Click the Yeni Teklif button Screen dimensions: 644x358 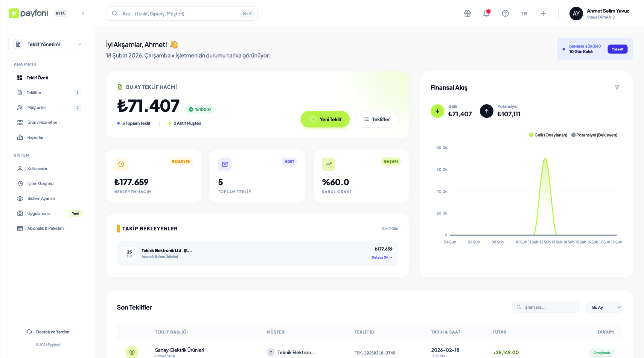click(x=325, y=119)
